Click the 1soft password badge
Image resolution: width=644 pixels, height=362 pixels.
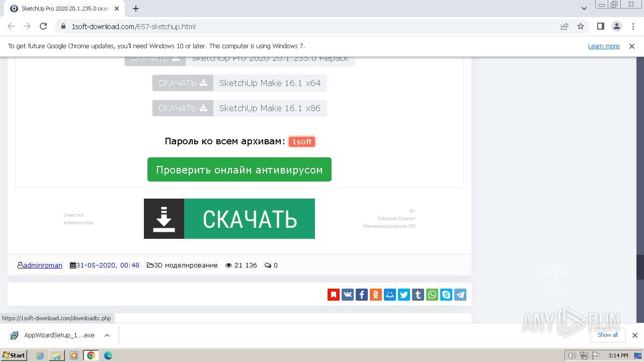pos(302,142)
